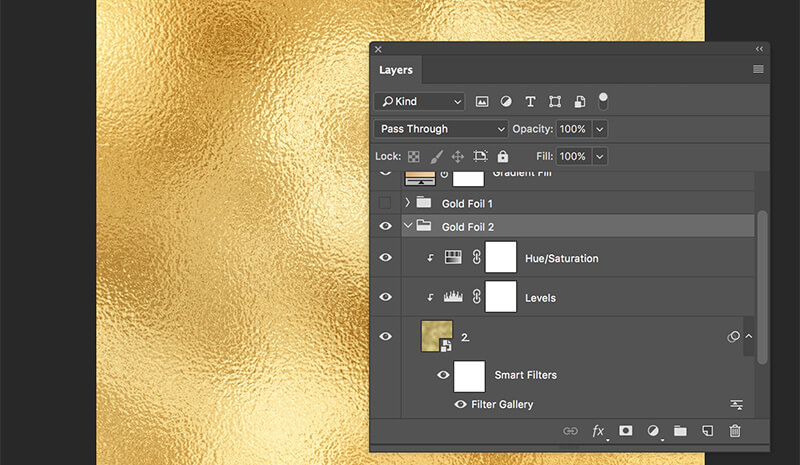Add a layer mask

[626, 431]
